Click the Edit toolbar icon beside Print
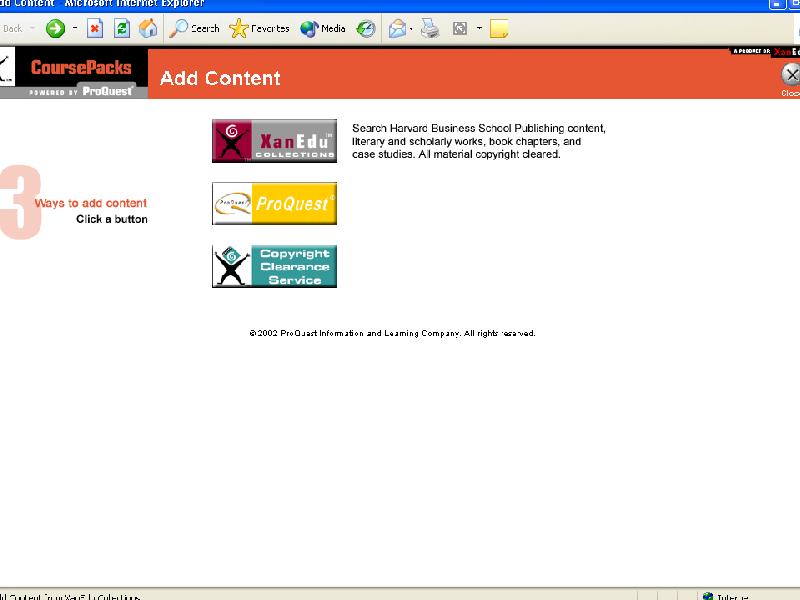The width and height of the screenshot is (800, 600). click(x=460, y=29)
